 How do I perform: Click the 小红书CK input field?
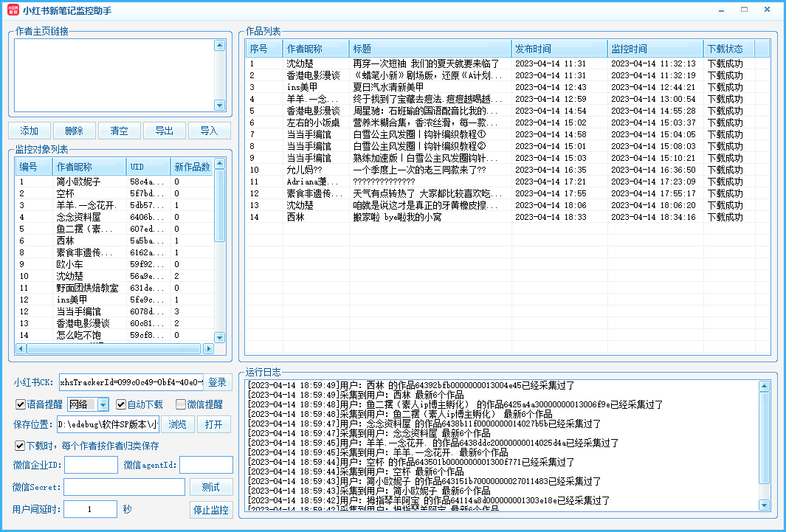click(x=131, y=382)
